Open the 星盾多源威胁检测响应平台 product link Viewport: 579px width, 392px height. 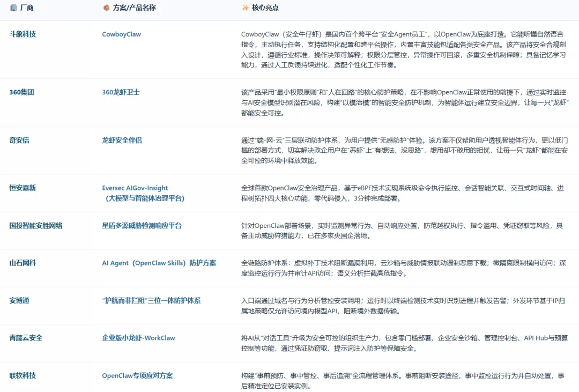pos(142,225)
